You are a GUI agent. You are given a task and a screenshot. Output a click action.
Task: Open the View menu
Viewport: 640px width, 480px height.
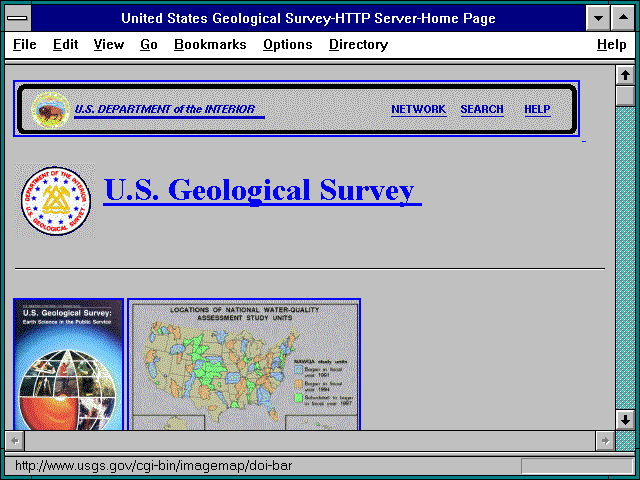click(x=109, y=44)
